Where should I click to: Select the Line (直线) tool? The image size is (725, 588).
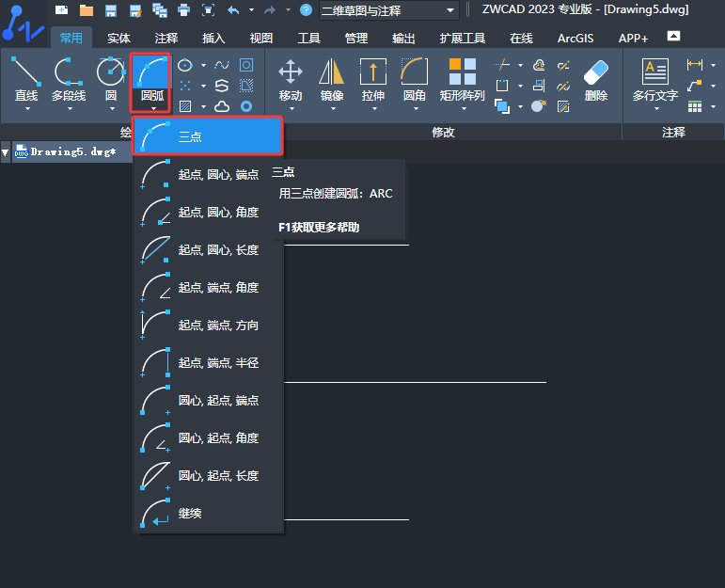coord(26,79)
